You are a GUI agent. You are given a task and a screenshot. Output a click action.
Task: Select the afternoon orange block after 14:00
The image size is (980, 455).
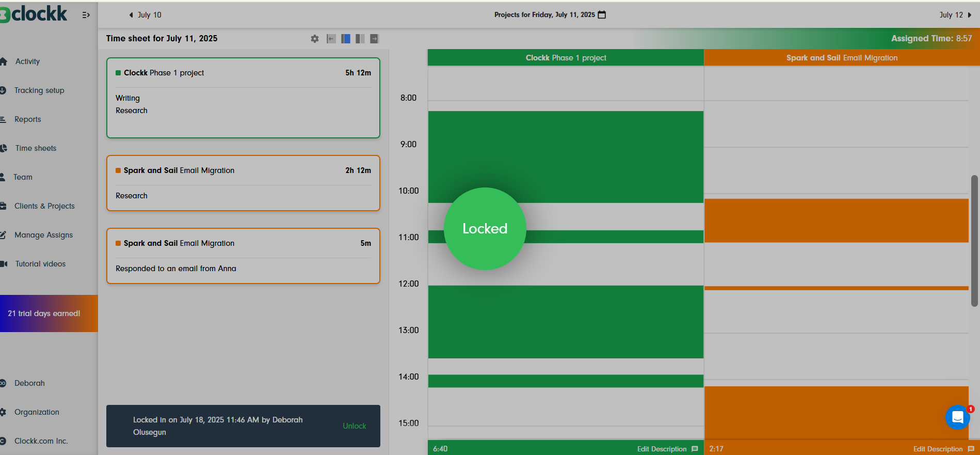(x=837, y=413)
